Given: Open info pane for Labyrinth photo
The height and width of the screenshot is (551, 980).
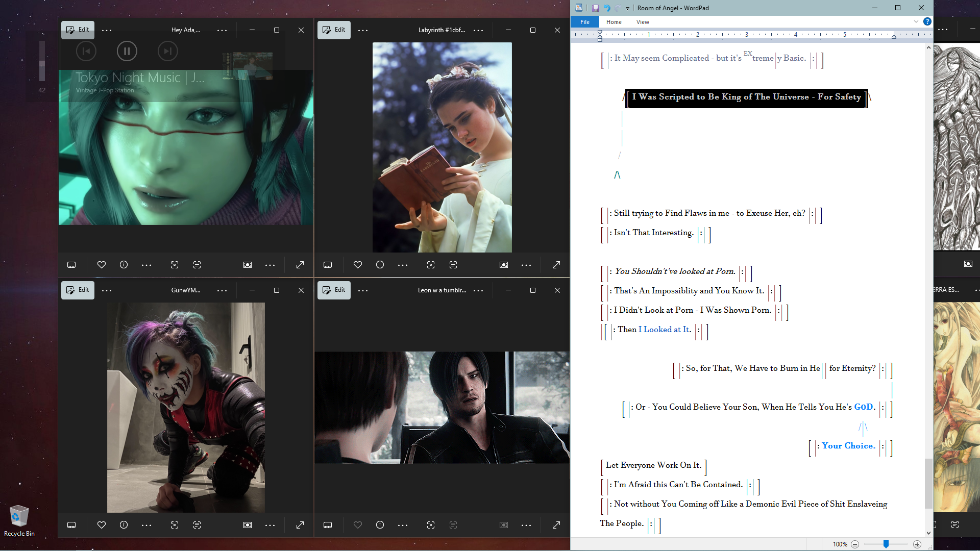Looking at the screenshot, I should [x=380, y=265].
